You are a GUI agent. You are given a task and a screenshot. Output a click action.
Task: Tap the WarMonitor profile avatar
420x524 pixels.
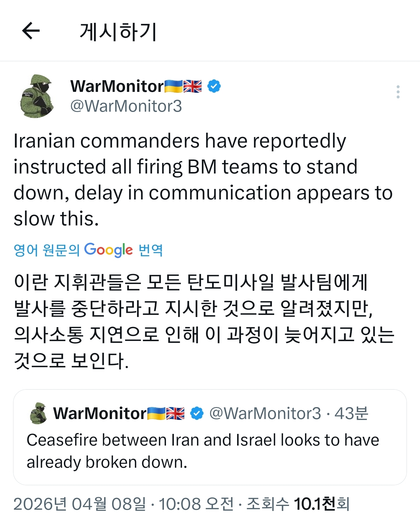tap(37, 96)
